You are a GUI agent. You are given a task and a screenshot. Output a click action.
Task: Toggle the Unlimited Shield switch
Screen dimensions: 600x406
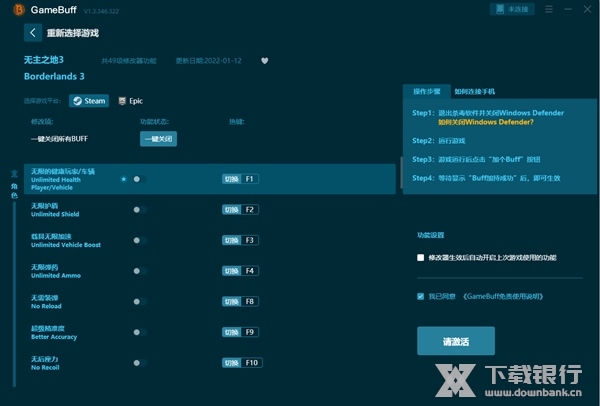[140, 210]
